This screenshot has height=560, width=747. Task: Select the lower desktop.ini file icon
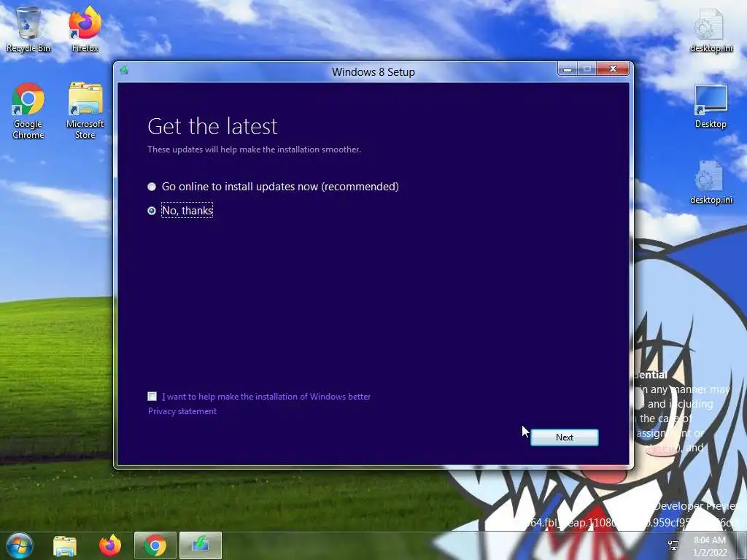click(711, 183)
